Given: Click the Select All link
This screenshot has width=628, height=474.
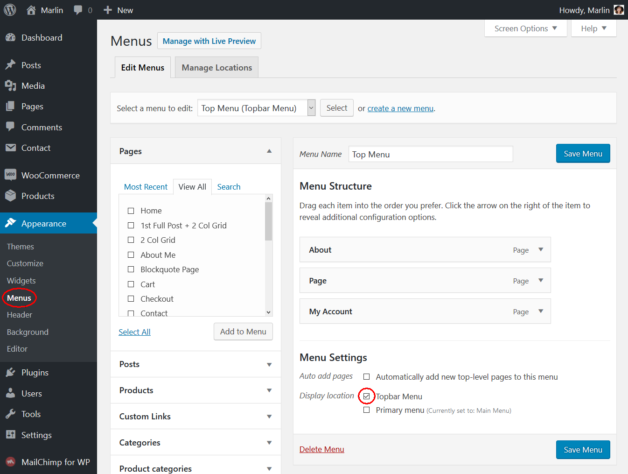Looking at the screenshot, I should [x=135, y=332].
